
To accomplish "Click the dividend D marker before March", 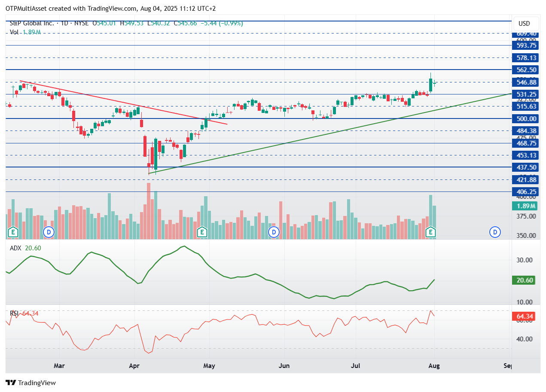I will click(x=49, y=232).
